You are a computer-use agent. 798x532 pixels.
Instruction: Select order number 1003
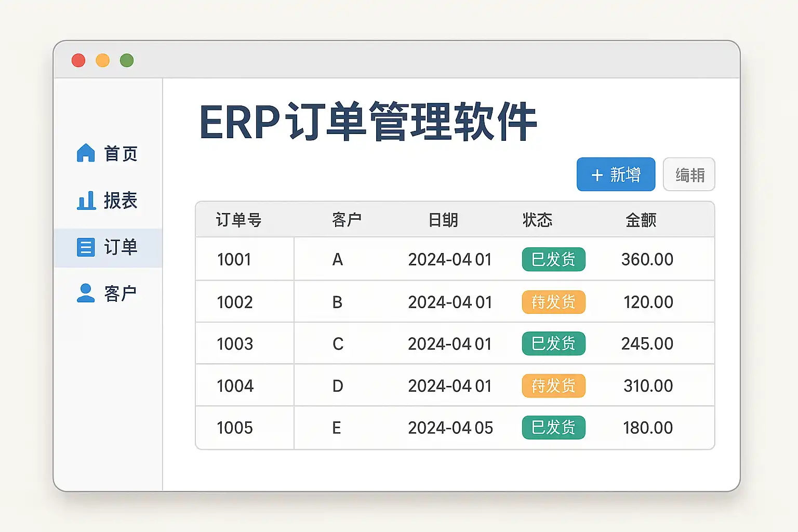235,343
